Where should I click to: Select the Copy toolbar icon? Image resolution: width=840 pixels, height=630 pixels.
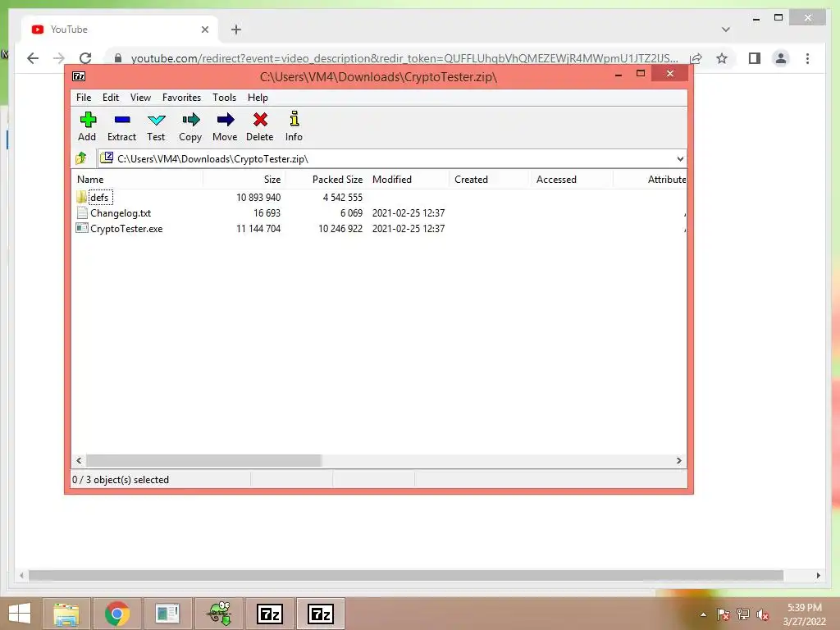[x=190, y=120]
